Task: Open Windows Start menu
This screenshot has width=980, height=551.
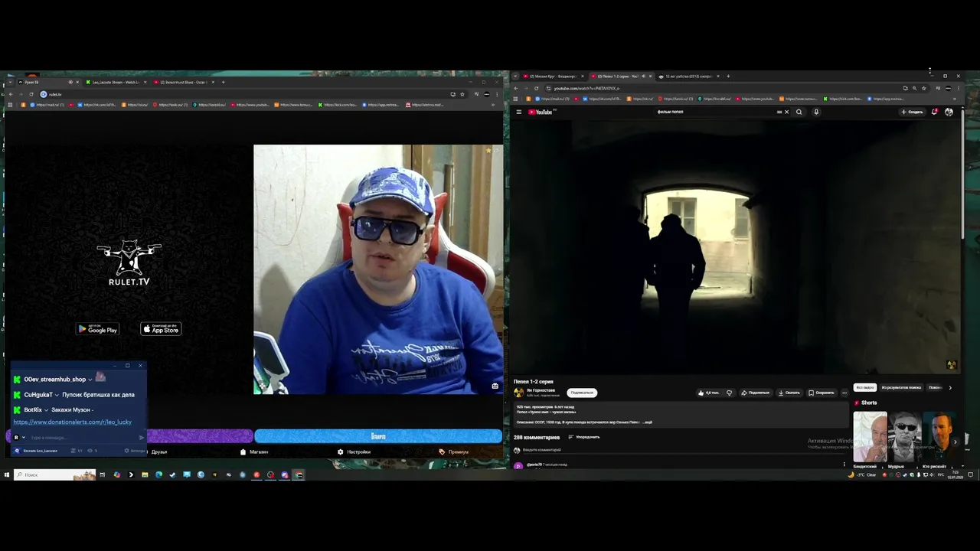Action: click(6, 474)
